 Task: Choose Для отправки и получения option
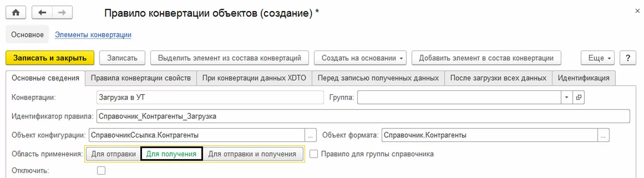252,154
